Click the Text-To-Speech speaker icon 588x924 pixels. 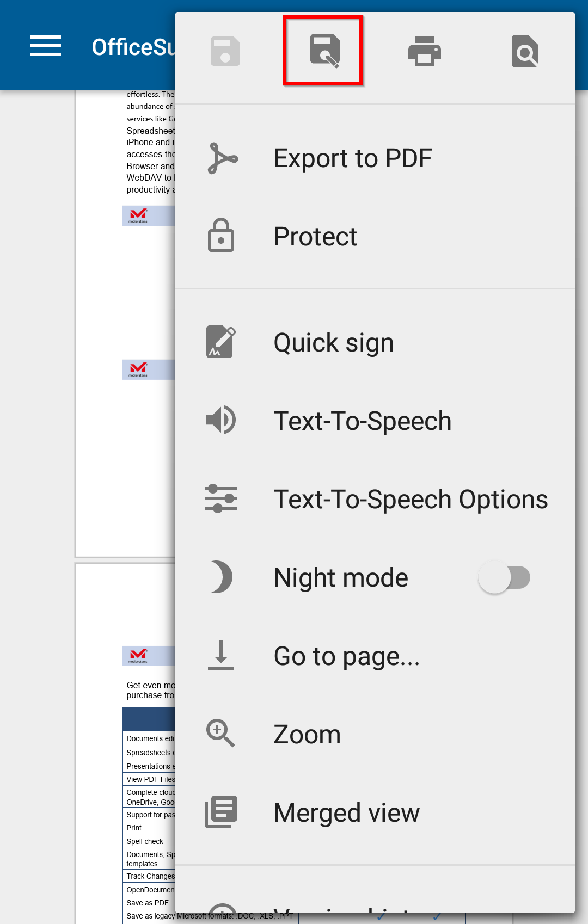click(x=221, y=420)
